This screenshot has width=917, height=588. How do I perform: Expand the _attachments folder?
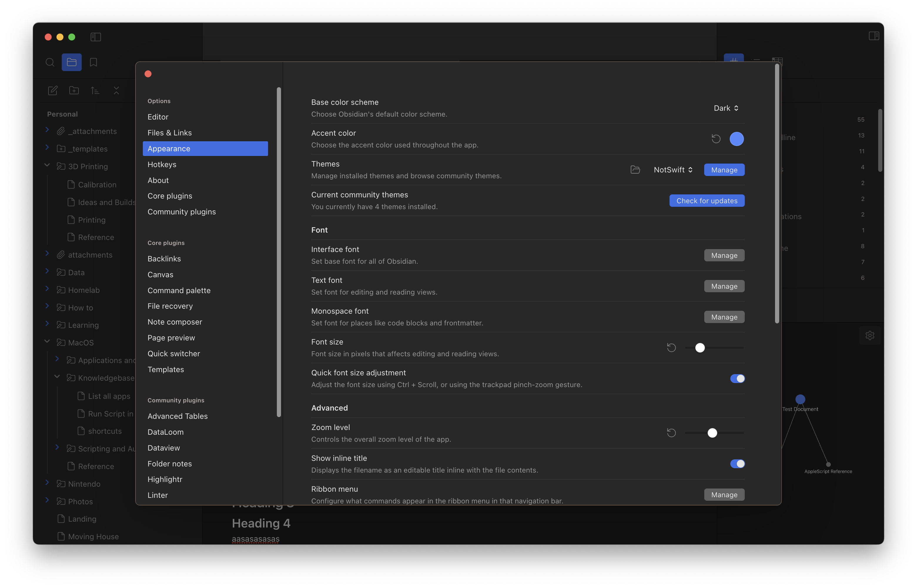[47, 130]
